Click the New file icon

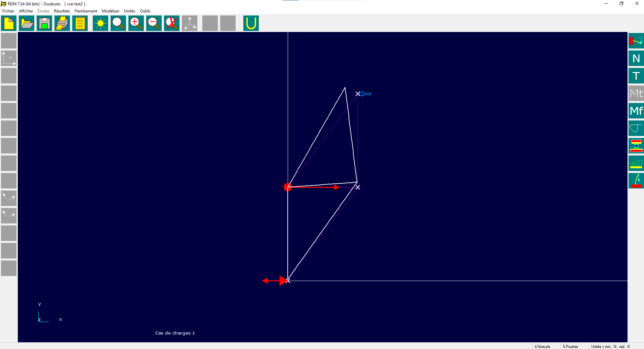9,23
